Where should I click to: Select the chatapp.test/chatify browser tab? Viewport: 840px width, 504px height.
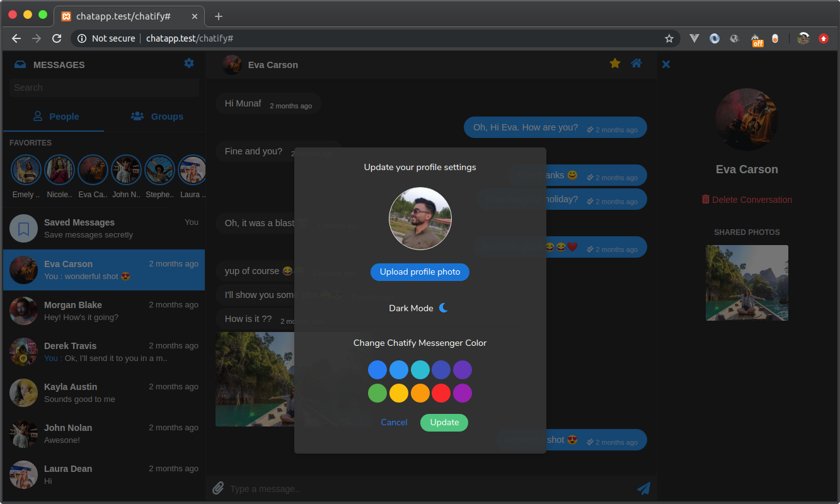point(130,16)
